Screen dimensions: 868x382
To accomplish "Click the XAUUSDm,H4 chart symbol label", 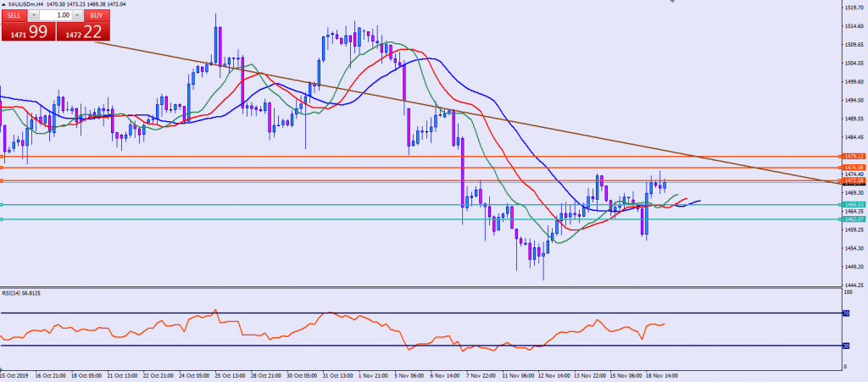I will pos(27,5).
